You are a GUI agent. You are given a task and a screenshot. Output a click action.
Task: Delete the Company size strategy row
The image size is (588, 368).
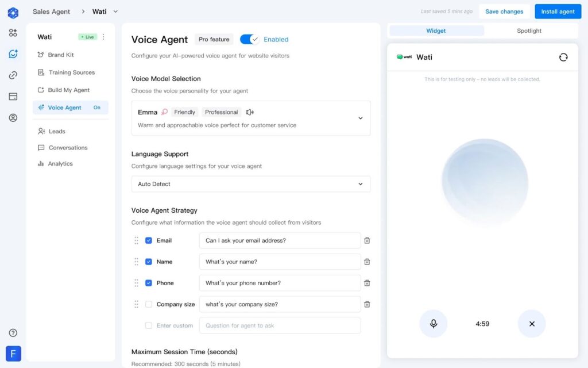(x=367, y=305)
